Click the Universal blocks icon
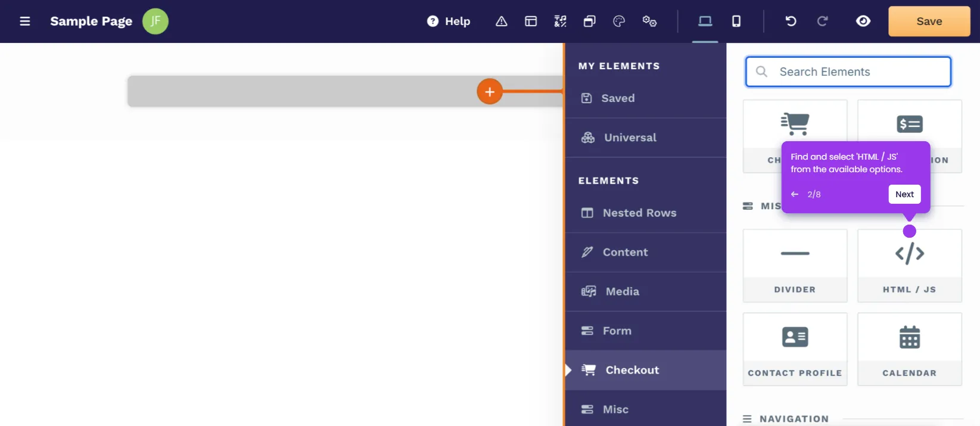This screenshot has width=980, height=426. point(588,138)
